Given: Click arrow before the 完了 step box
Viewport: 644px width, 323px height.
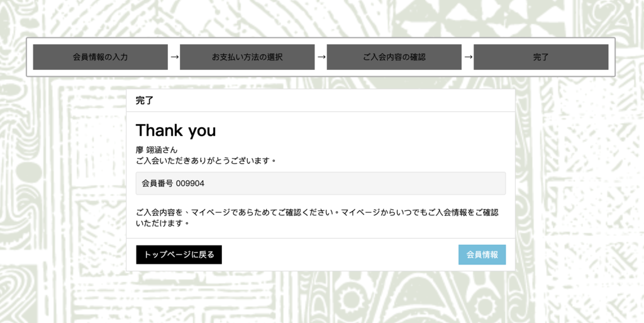Looking at the screenshot, I should pyautogui.click(x=468, y=57).
